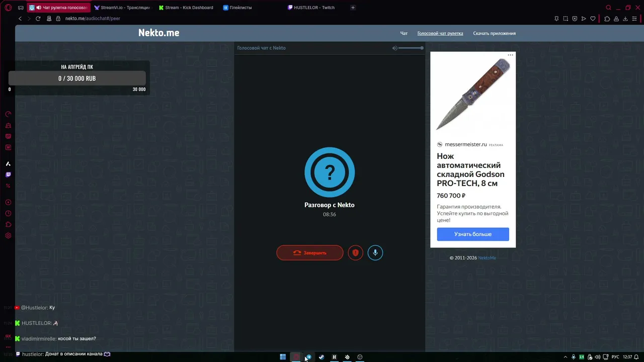This screenshot has height=362, width=644.
Task: Go back to the previous page
Action: coord(20,19)
